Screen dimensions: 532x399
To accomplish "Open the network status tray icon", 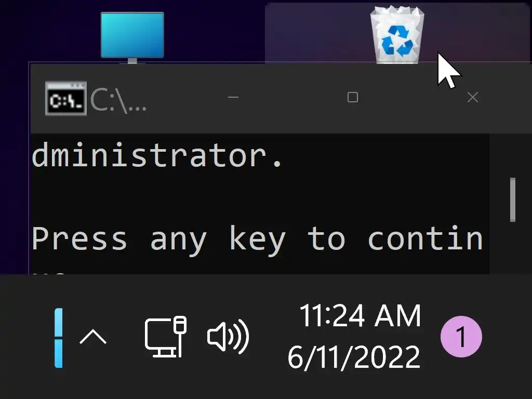I will click(x=166, y=337).
